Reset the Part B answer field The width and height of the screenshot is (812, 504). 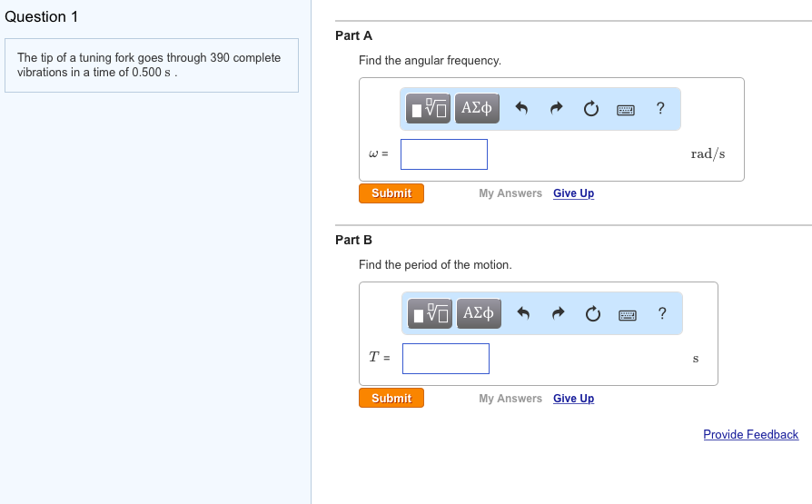click(x=592, y=314)
